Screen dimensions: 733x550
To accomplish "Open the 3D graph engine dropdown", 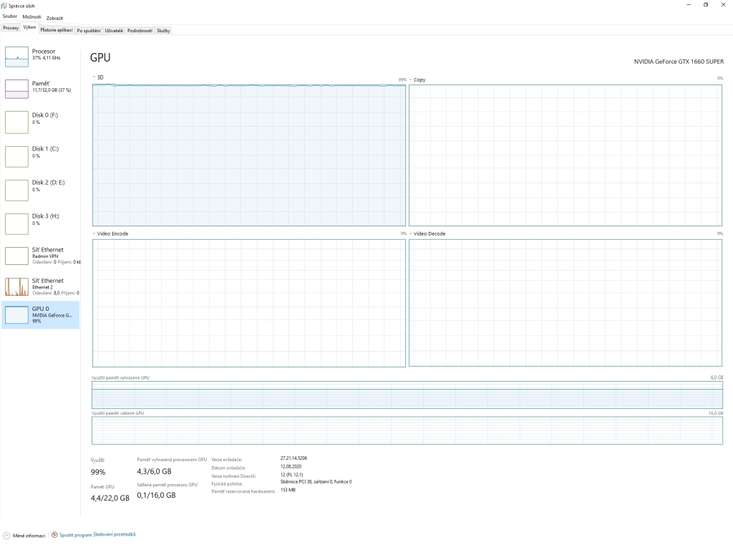I will tap(99, 78).
